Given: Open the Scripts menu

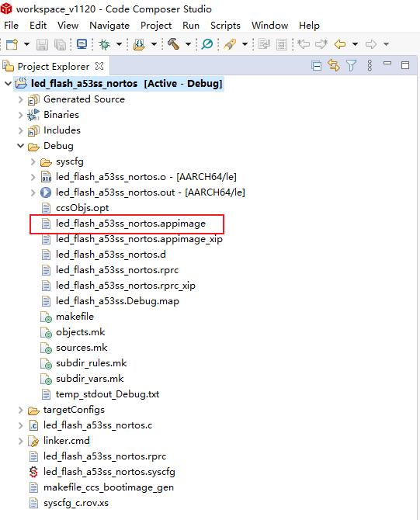Looking at the screenshot, I should pyautogui.click(x=225, y=26).
